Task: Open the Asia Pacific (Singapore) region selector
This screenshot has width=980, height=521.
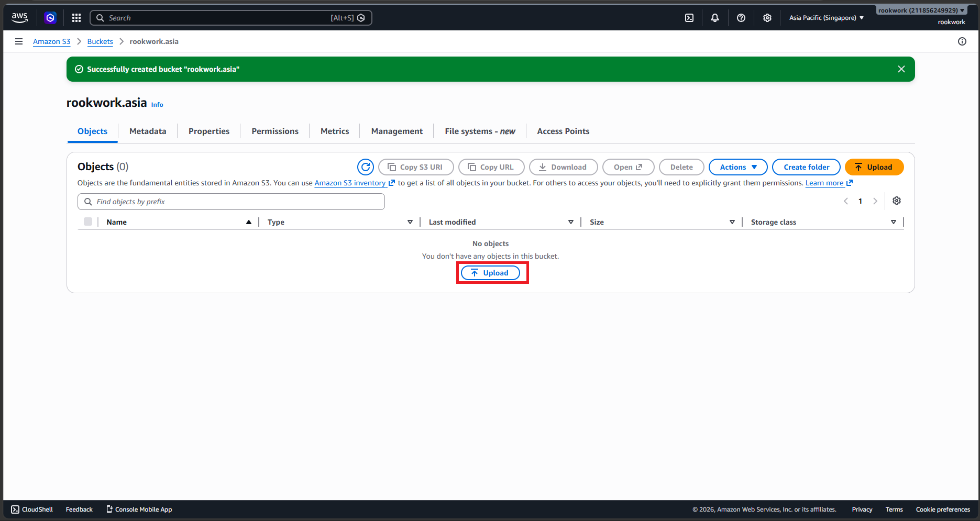Action: (x=827, y=18)
